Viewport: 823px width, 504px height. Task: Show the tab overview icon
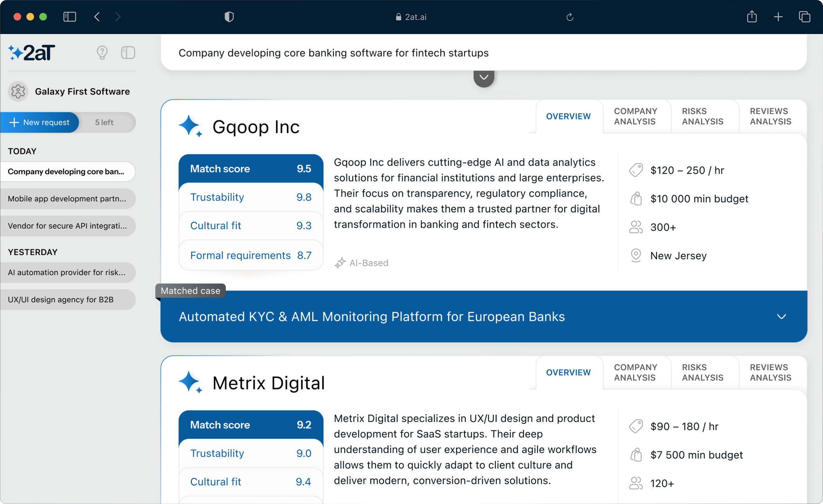[x=804, y=17]
